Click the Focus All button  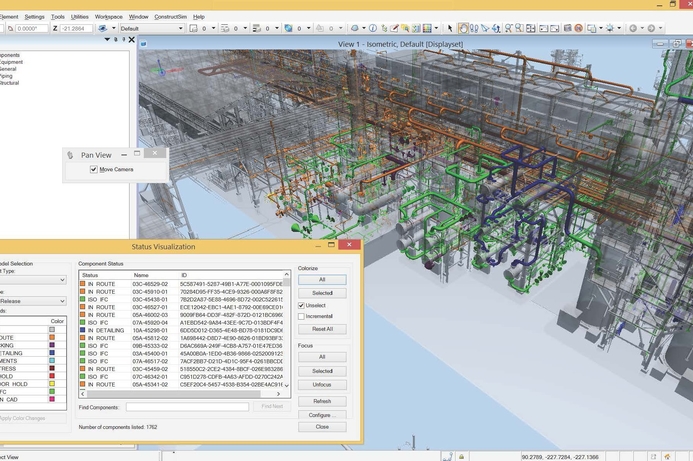322,357
